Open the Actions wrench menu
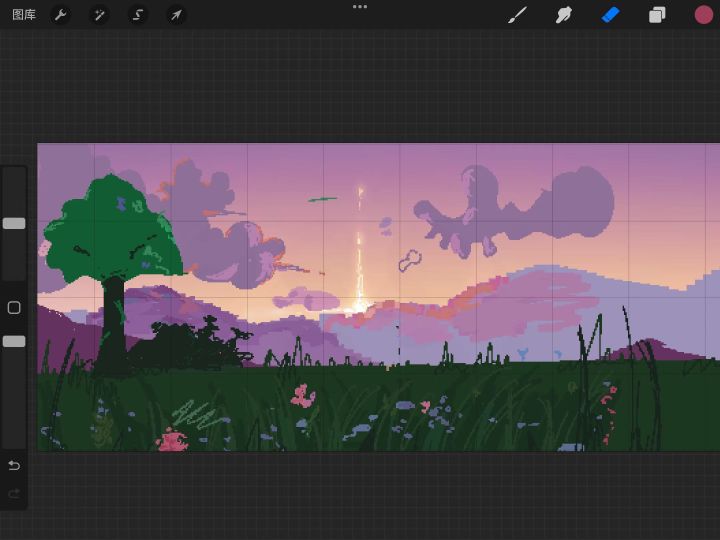Image resolution: width=720 pixels, height=540 pixels. tap(61, 15)
